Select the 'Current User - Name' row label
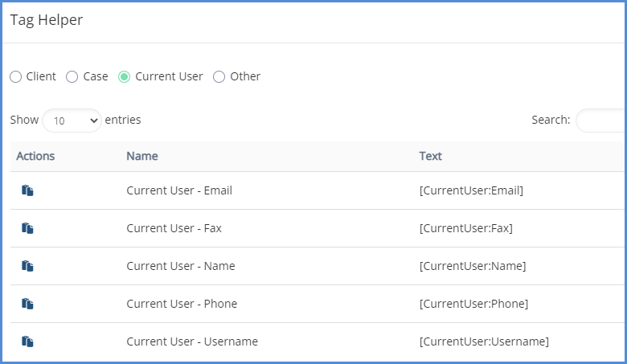 coord(181,266)
